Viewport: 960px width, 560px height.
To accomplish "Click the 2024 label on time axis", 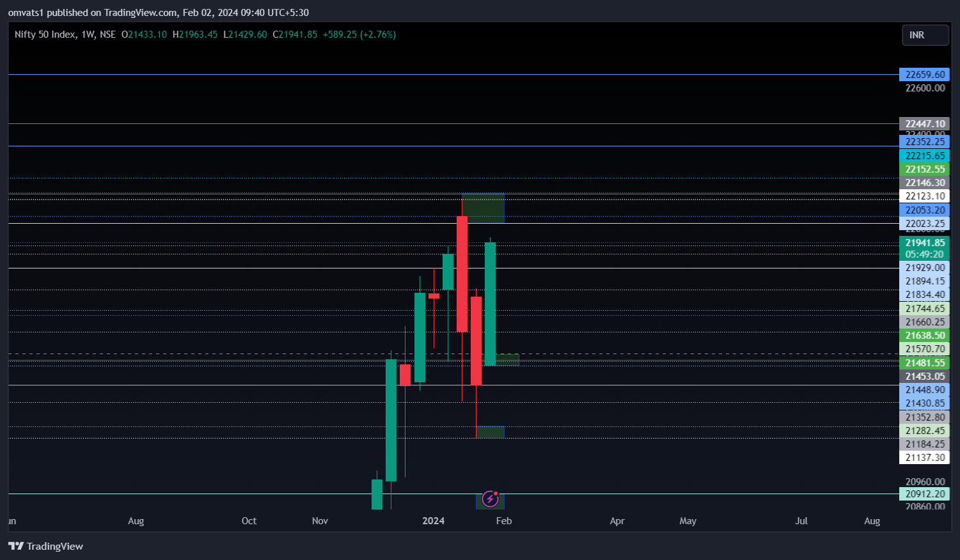I will click(433, 521).
